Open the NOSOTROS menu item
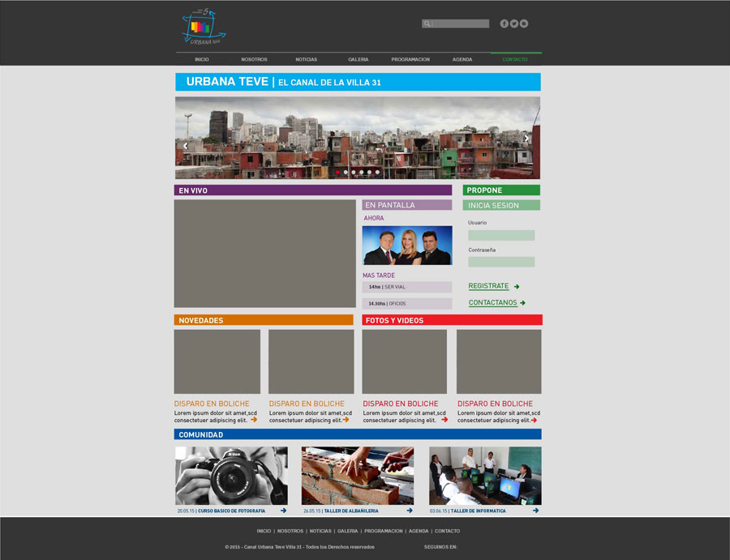Viewport: 730px width, 560px height. (x=254, y=59)
